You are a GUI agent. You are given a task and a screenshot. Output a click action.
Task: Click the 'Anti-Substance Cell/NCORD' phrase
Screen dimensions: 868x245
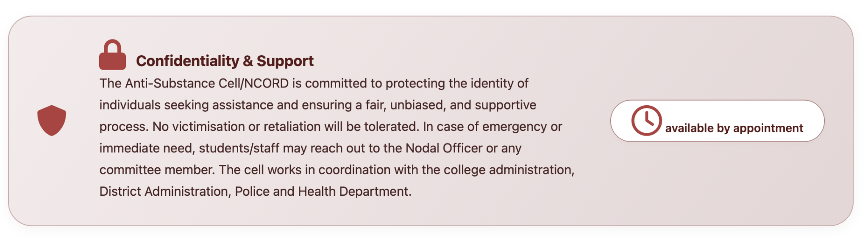click(207, 83)
